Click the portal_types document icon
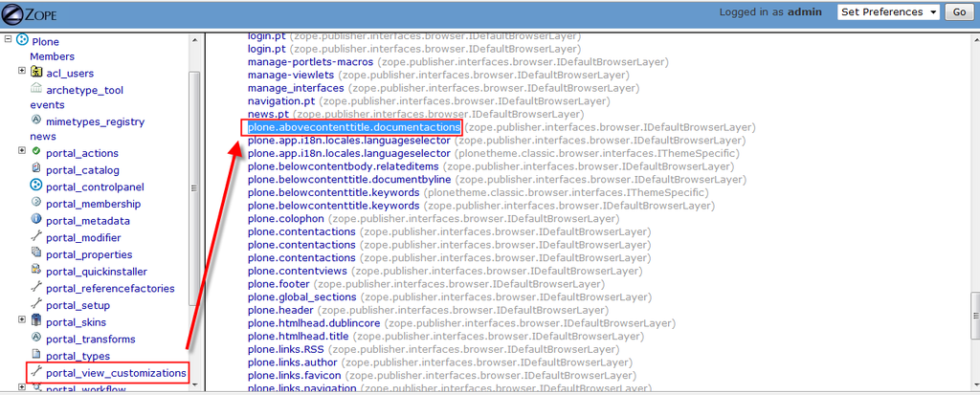Screen dimensions: 980x395 point(36,355)
